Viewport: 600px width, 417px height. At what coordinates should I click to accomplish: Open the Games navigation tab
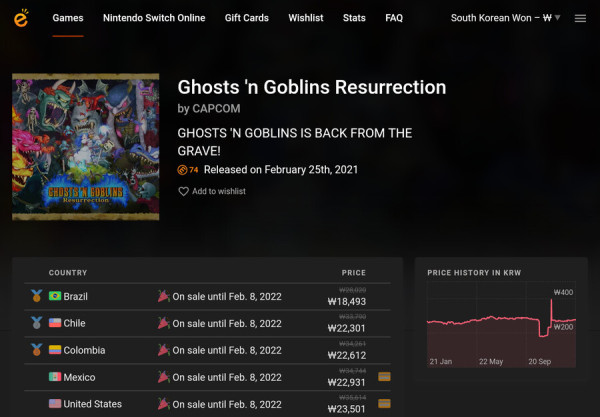point(68,18)
